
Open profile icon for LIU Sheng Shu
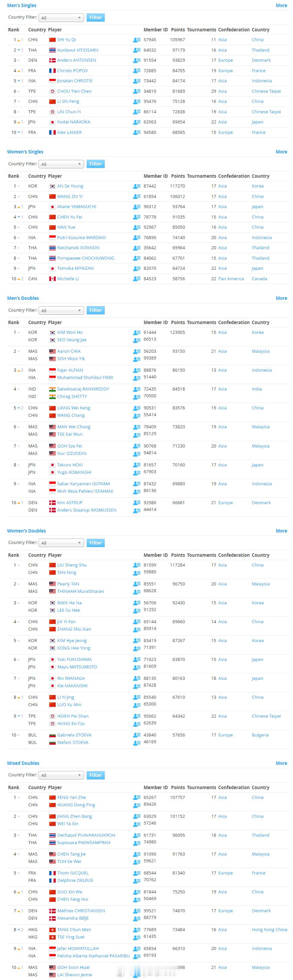(136, 565)
